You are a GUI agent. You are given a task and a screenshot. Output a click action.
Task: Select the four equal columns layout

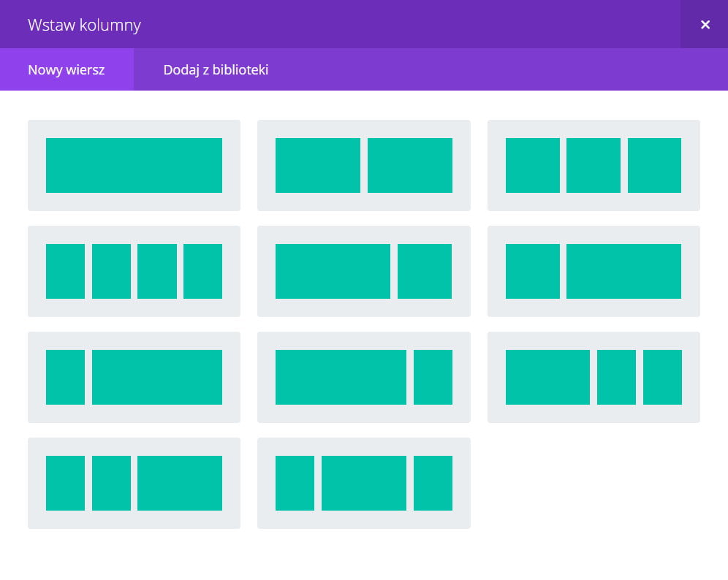click(x=134, y=271)
